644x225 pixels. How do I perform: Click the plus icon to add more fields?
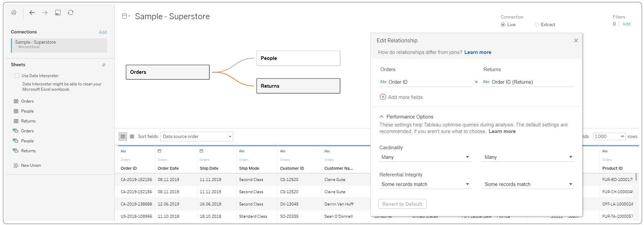(x=383, y=97)
